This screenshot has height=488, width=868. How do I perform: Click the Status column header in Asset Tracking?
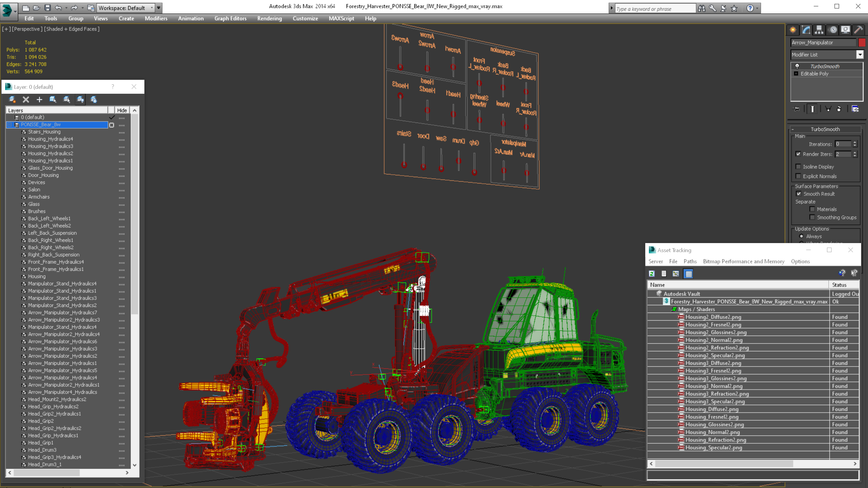[844, 285]
